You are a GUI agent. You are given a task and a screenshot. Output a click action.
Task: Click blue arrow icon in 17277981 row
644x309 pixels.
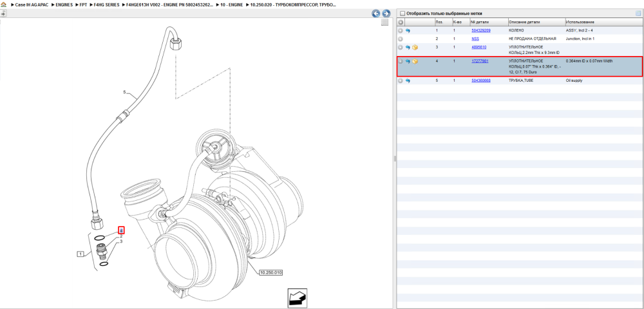click(408, 61)
